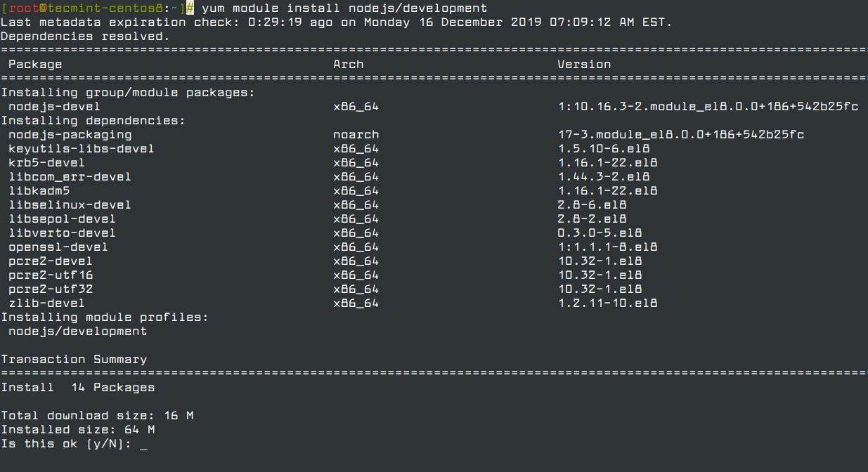
Task: Click the libselinux-devel version 2.8-6.el8
Action: coord(592,205)
